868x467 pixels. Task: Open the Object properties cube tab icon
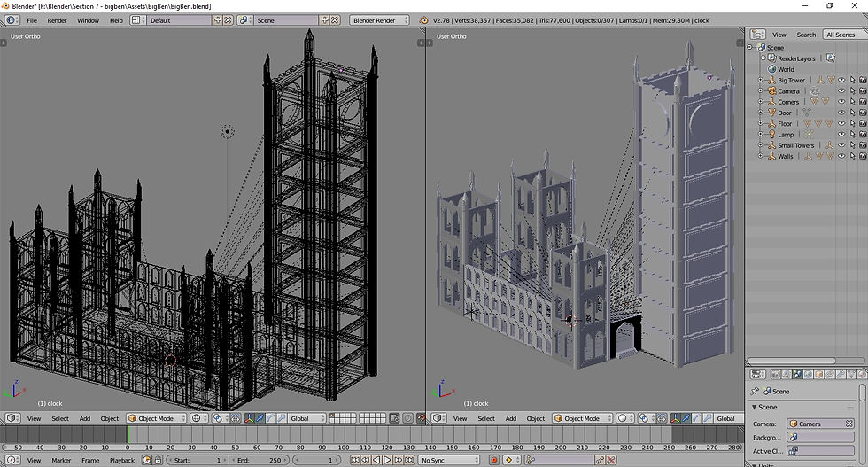click(818, 375)
